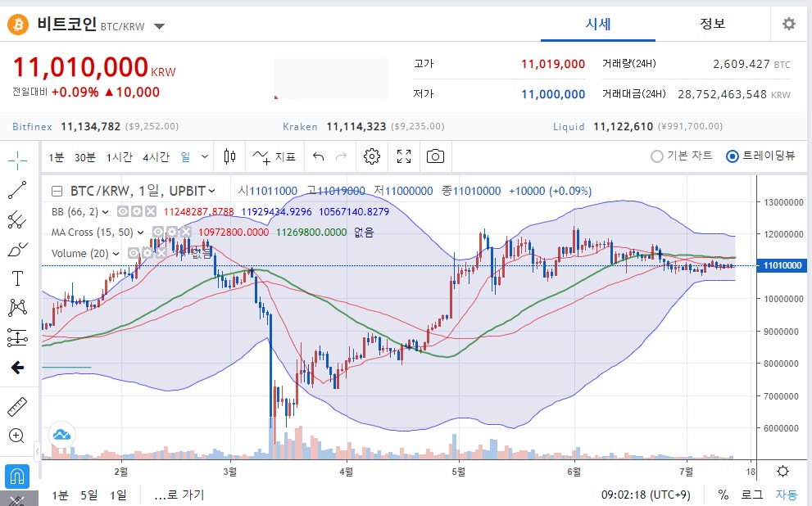Hide the MA Cross indicator with eye icon

pos(158,232)
